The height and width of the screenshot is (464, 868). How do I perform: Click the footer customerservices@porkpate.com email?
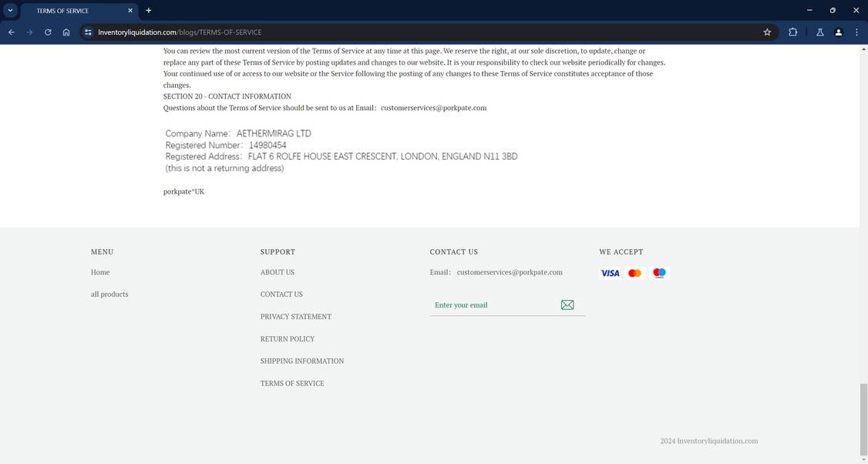[x=510, y=272]
